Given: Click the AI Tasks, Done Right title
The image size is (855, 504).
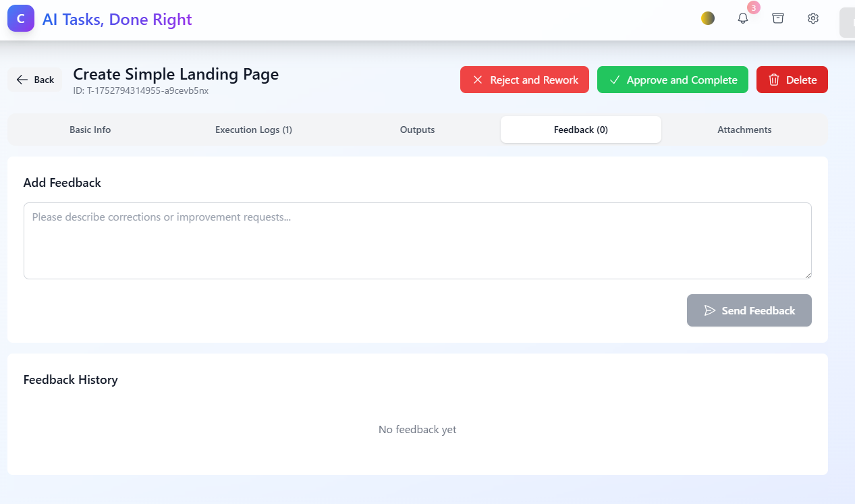Looking at the screenshot, I should coord(117,20).
